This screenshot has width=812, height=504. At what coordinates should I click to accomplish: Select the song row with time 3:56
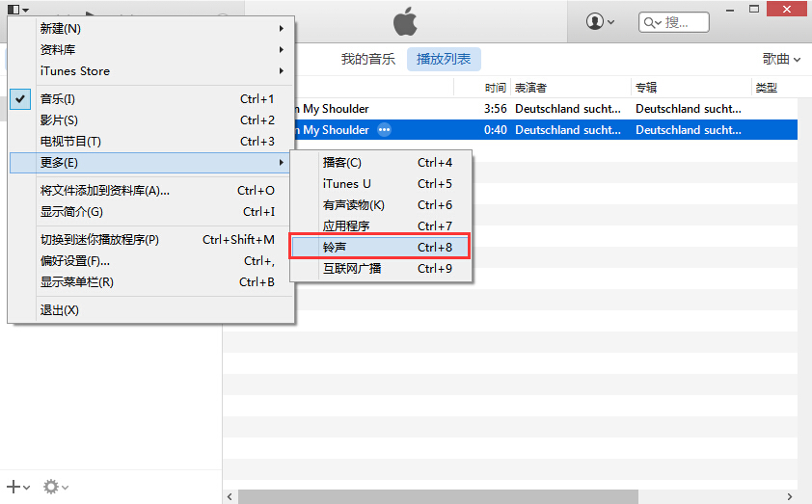pyautogui.click(x=546, y=109)
